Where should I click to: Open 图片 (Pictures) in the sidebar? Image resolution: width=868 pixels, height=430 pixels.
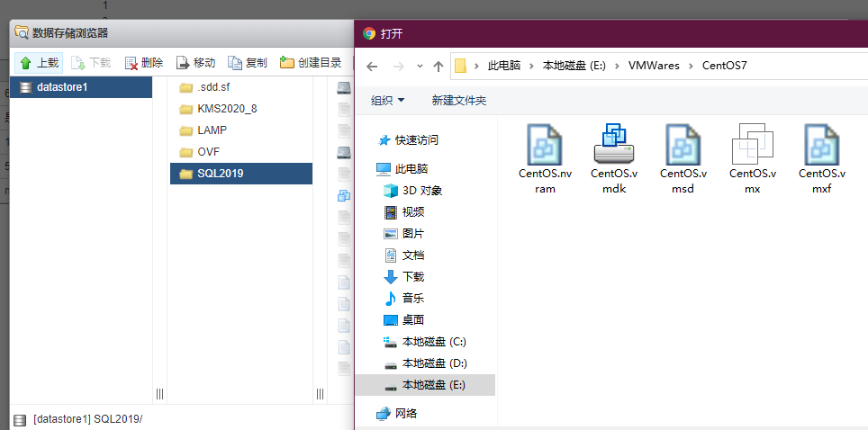404,234
